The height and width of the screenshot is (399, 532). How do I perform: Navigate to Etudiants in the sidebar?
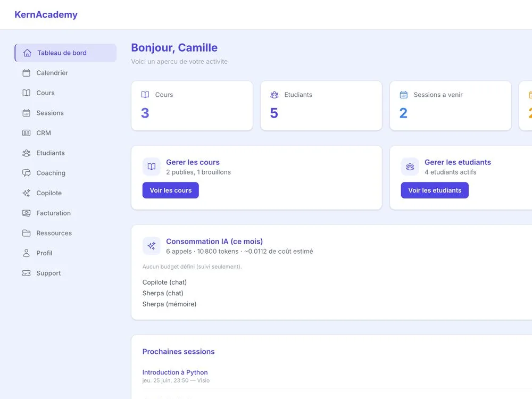tap(65, 153)
